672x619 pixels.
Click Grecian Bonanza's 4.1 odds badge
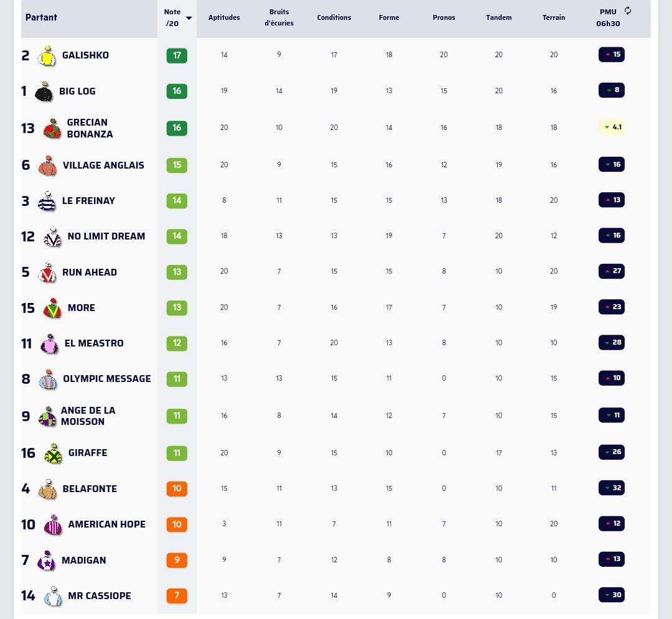612,128
